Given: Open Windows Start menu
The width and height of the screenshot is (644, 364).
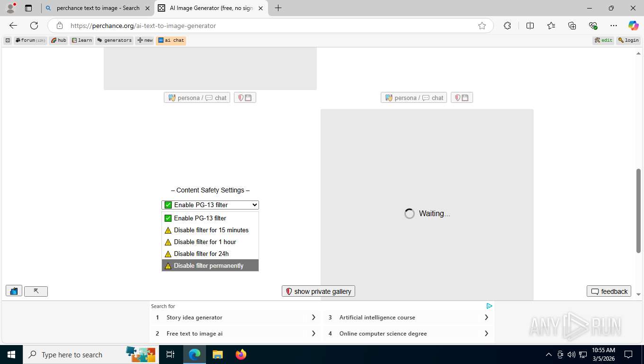Looking at the screenshot, I should point(11,355).
